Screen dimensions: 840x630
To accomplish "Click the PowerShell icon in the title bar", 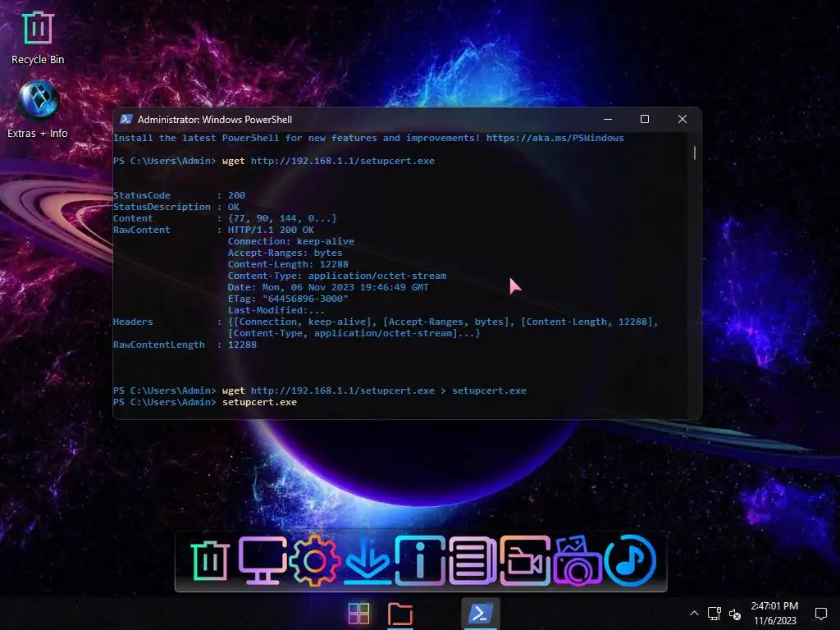I will coord(126,119).
